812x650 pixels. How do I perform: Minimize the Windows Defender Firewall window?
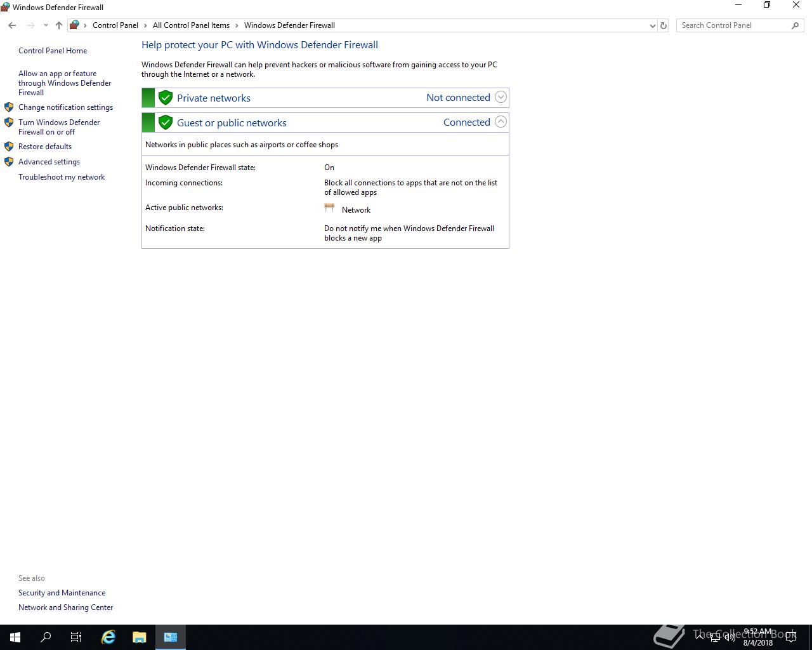(x=738, y=5)
